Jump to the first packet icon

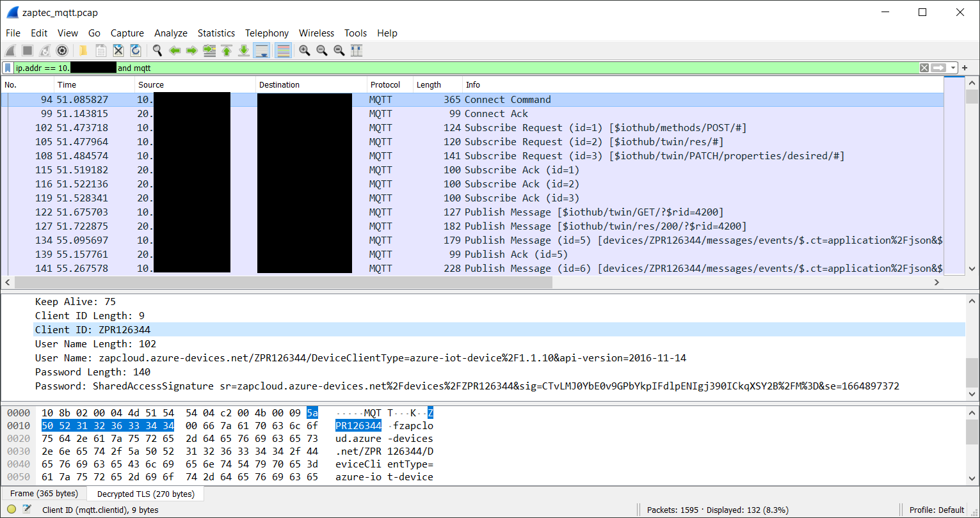pyautogui.click(x=226, y=51)
